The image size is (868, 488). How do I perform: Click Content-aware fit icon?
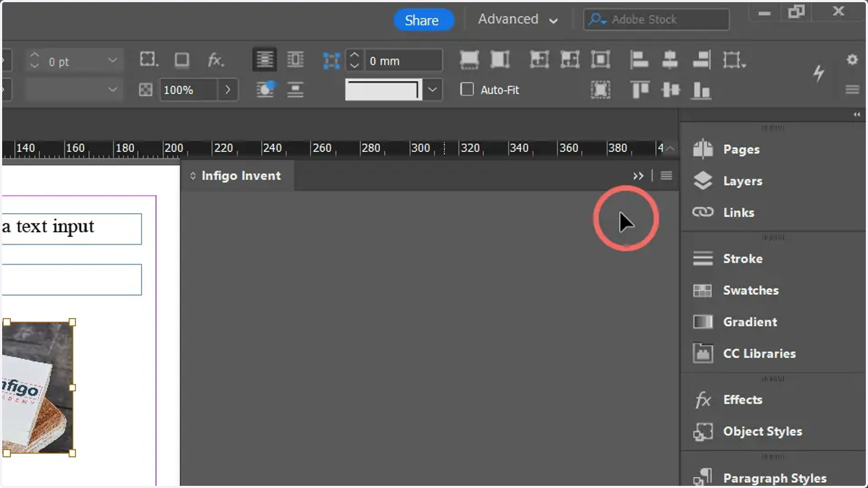pyautogui.click(x=600, y=90)
